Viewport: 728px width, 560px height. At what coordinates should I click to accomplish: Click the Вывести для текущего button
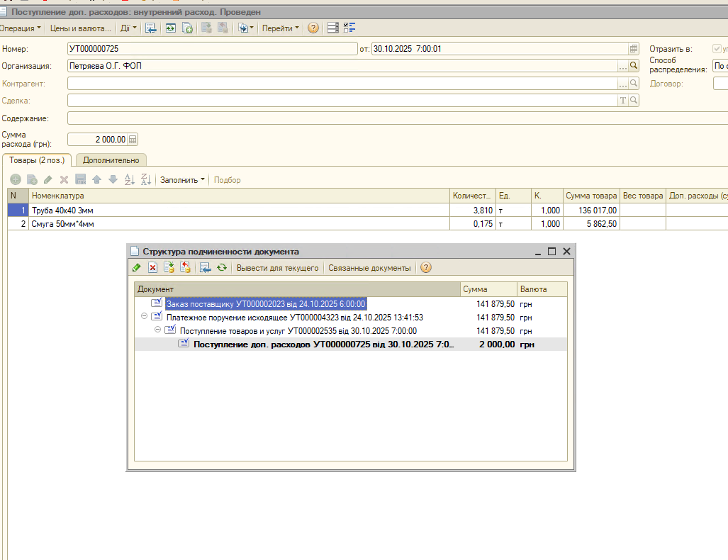[x=278, y=268]
